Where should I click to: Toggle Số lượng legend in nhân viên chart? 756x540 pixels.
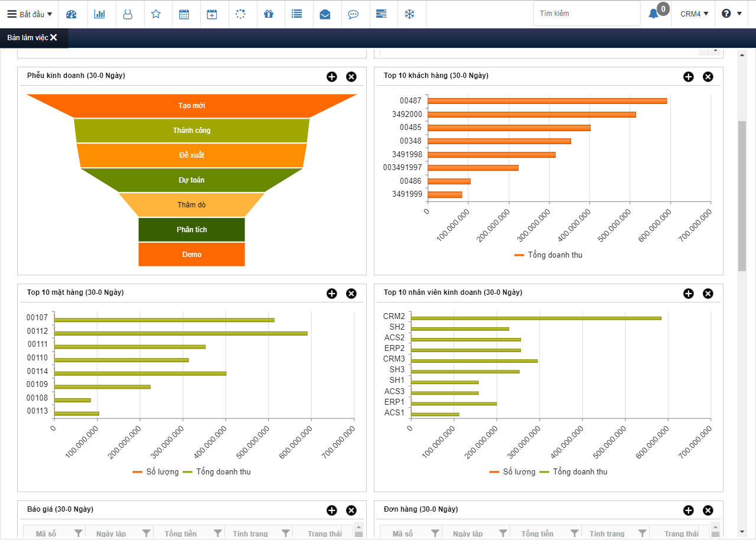[x=512, y=472]
